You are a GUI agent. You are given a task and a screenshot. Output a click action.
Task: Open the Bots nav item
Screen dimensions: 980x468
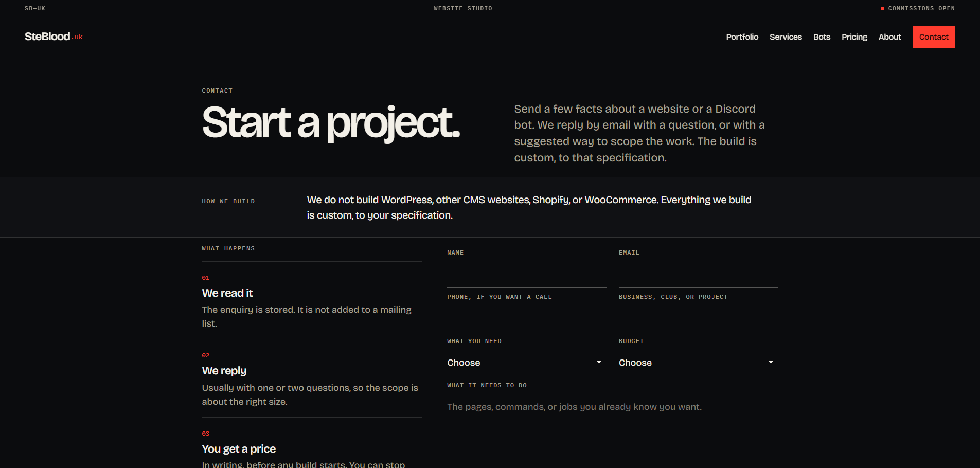(822, 37)
